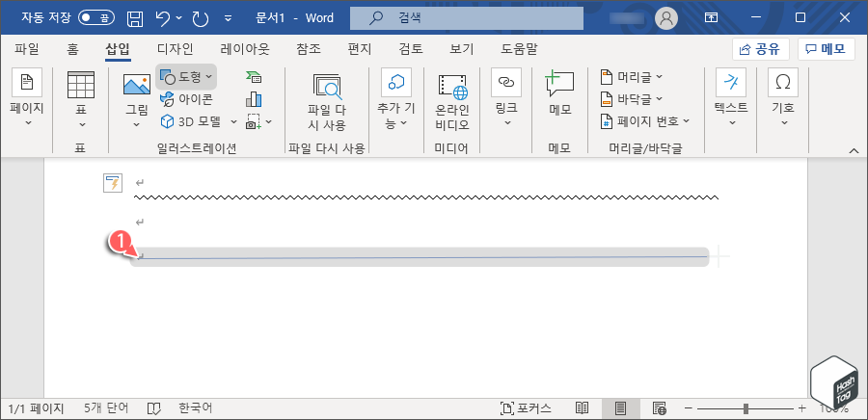Click the 3D 모델 button
The height and width of the screenshot is (420, 868).
191,121
